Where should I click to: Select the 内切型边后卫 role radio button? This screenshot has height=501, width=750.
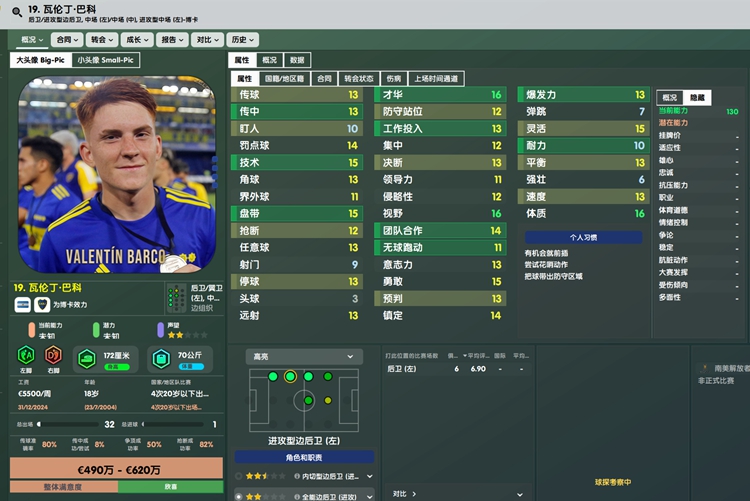coord(239,476)
